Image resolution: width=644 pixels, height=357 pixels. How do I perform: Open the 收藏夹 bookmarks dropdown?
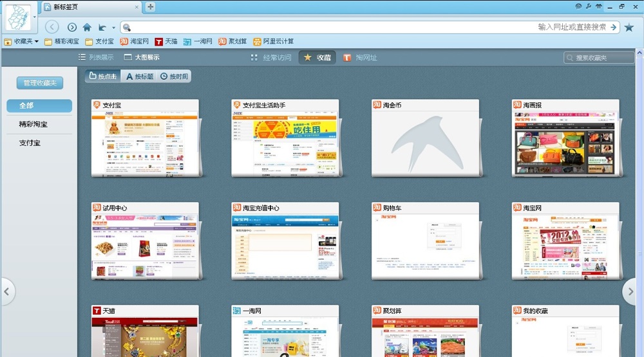point(21,41)
